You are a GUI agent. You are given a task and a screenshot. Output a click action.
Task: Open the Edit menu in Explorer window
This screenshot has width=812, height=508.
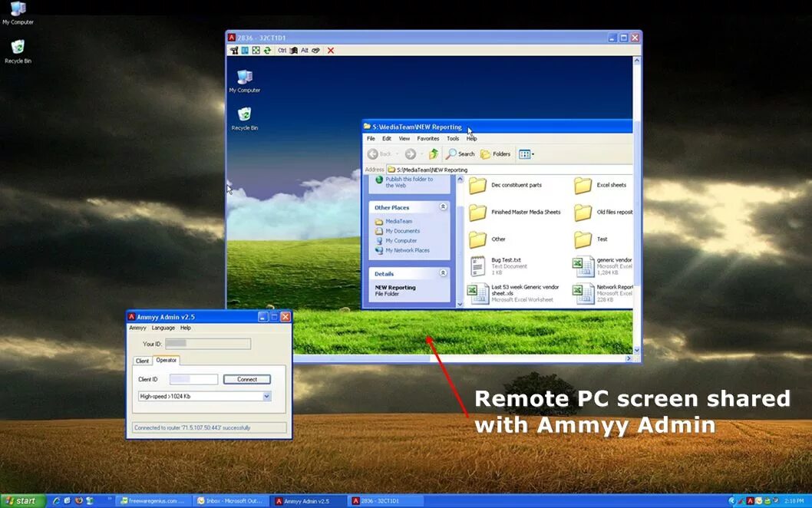[387, 138]
